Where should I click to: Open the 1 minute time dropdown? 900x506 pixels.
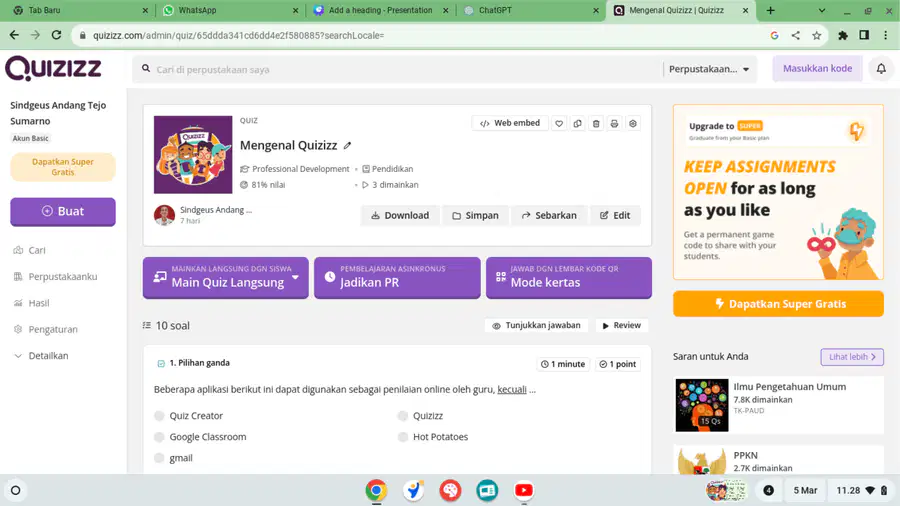point(562,364)
